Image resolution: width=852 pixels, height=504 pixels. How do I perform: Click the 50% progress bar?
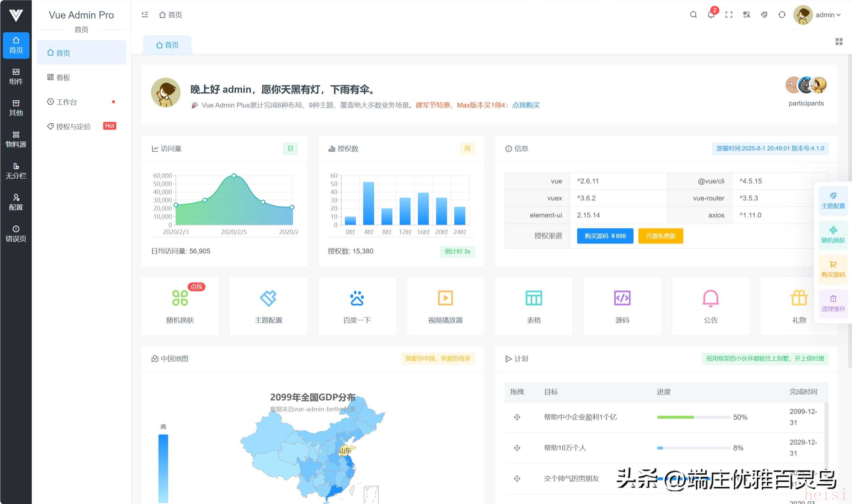(x=693, y=417)
